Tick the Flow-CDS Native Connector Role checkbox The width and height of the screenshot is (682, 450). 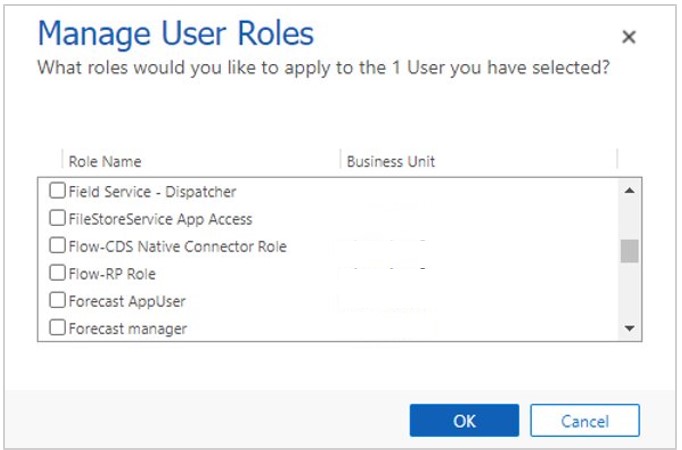(x=58, y=246)
